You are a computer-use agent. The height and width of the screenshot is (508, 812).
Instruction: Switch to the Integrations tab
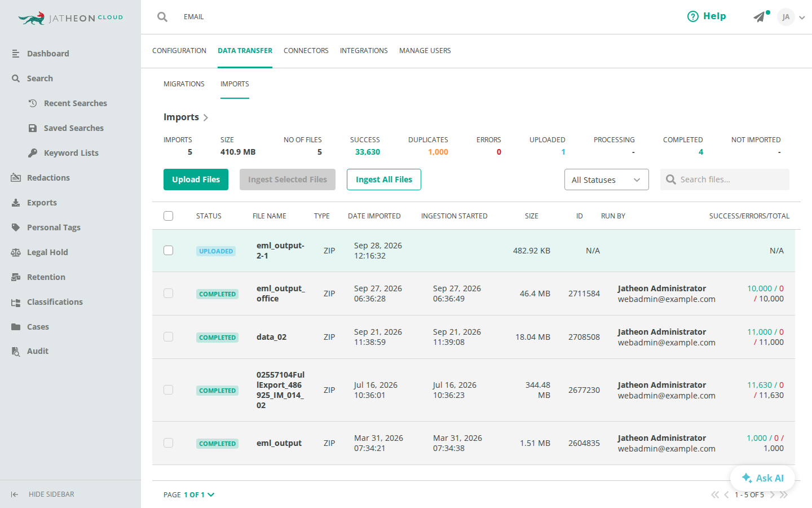[x=364, y=51]
